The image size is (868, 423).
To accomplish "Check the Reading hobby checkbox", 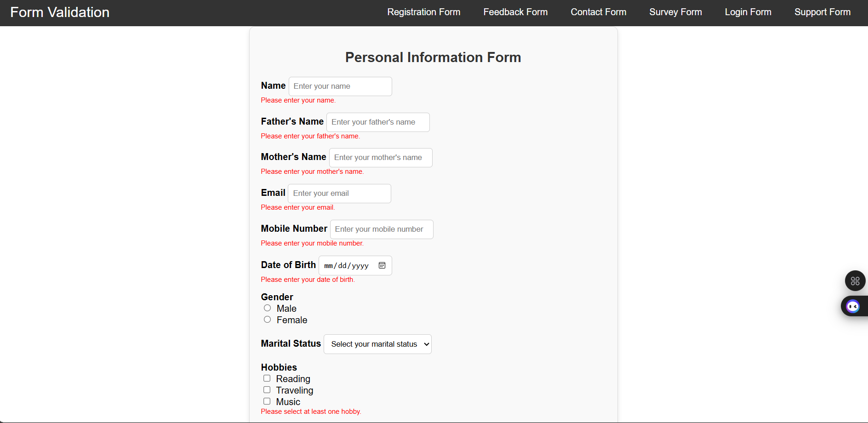I will click(x=267, y=378).
